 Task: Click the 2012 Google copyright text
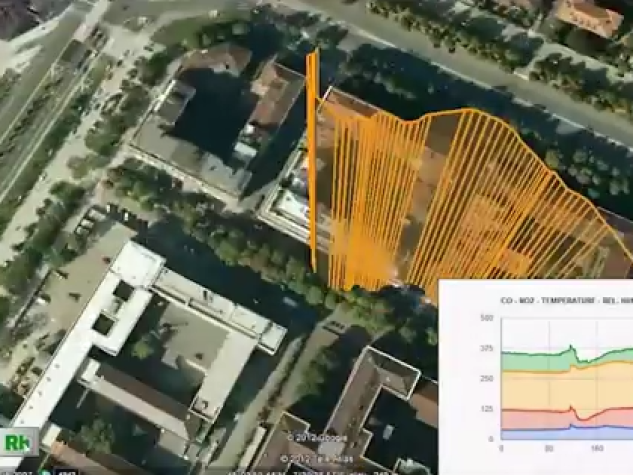click(x=317, y=438)
